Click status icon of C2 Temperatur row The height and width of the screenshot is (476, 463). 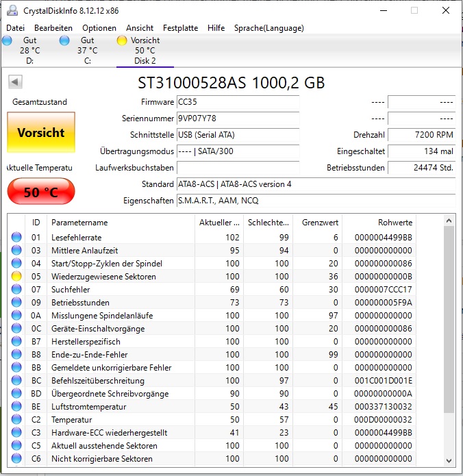pos(16,420)
